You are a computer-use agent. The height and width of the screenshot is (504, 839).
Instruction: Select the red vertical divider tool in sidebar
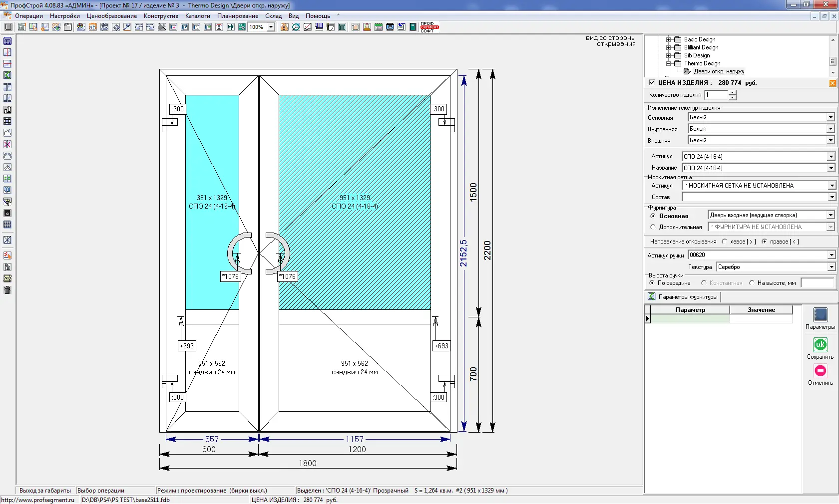pyautogui.click(x=7, y=52)
